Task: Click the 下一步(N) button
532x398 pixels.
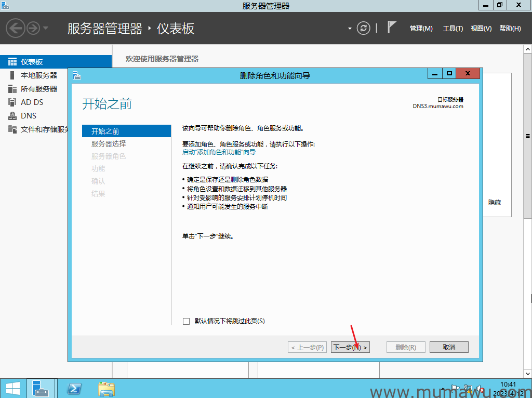Action: 350,347
